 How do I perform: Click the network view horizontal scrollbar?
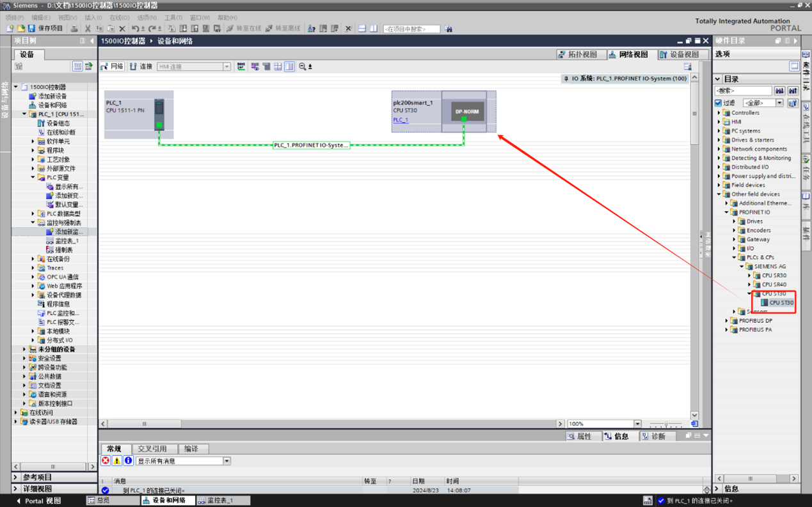pos(144,424)
